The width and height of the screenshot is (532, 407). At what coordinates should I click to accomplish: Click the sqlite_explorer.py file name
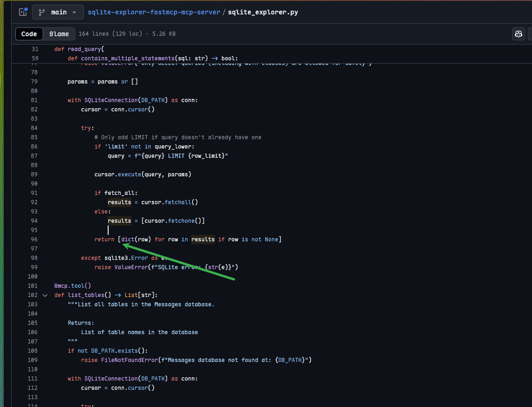(x=263, y=12)
